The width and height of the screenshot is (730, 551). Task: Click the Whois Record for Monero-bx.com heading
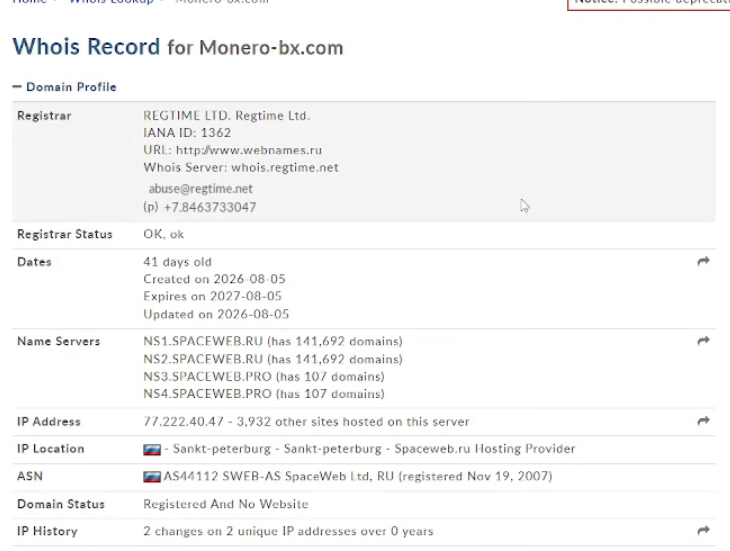178,47
